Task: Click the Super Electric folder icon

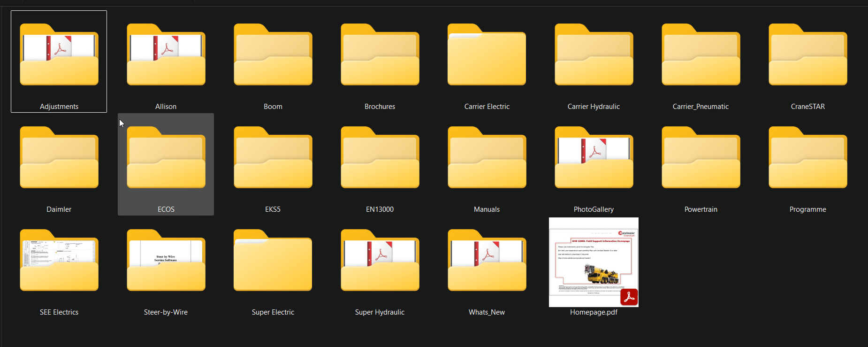Action: click(x=273, y=260)
